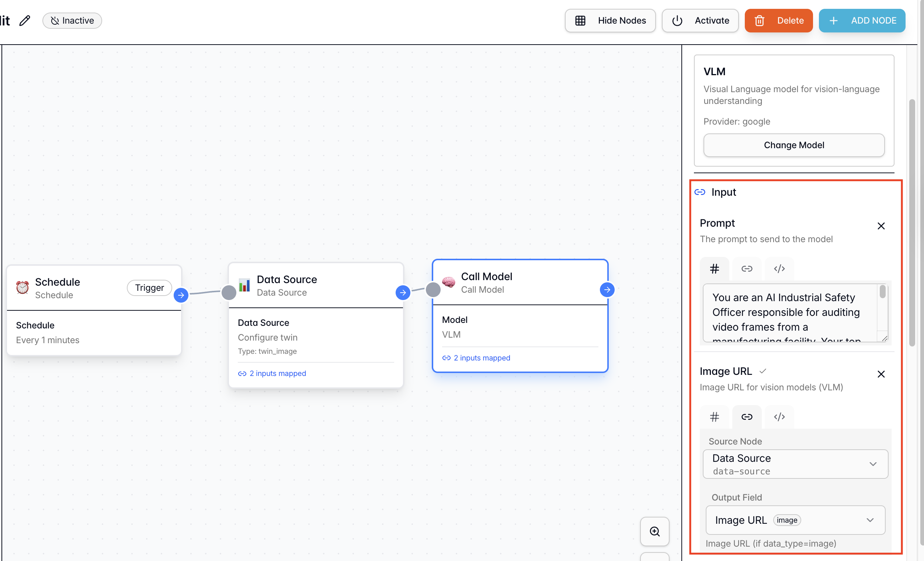
Task: Remove the Image URL input with the X icon
Action: (881, 374)
